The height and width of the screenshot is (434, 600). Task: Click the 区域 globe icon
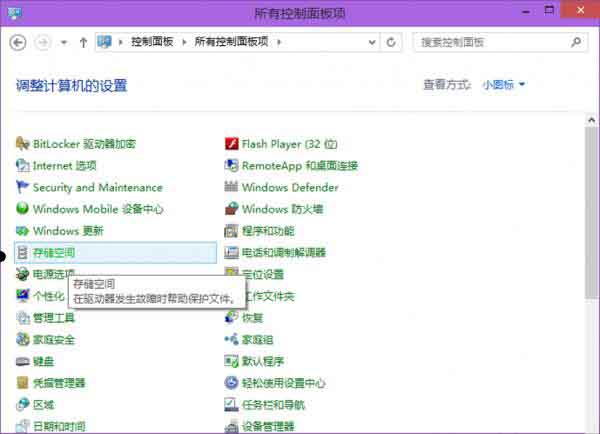(23, 405)
